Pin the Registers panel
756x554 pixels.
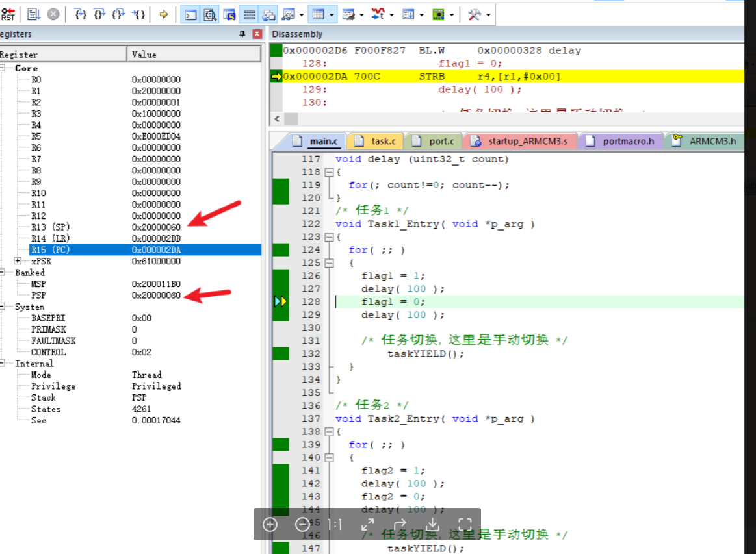point(242,34)
